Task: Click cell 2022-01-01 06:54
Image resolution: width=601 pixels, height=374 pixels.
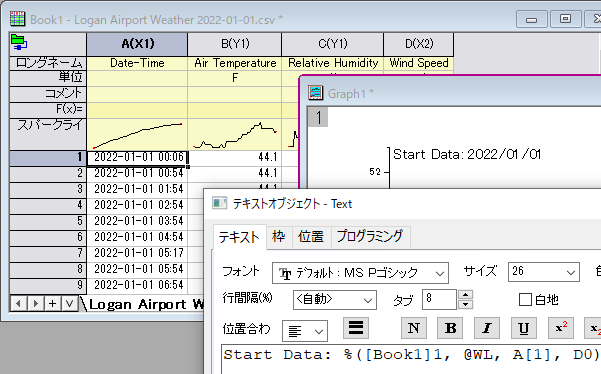Action: pos(137,285)
